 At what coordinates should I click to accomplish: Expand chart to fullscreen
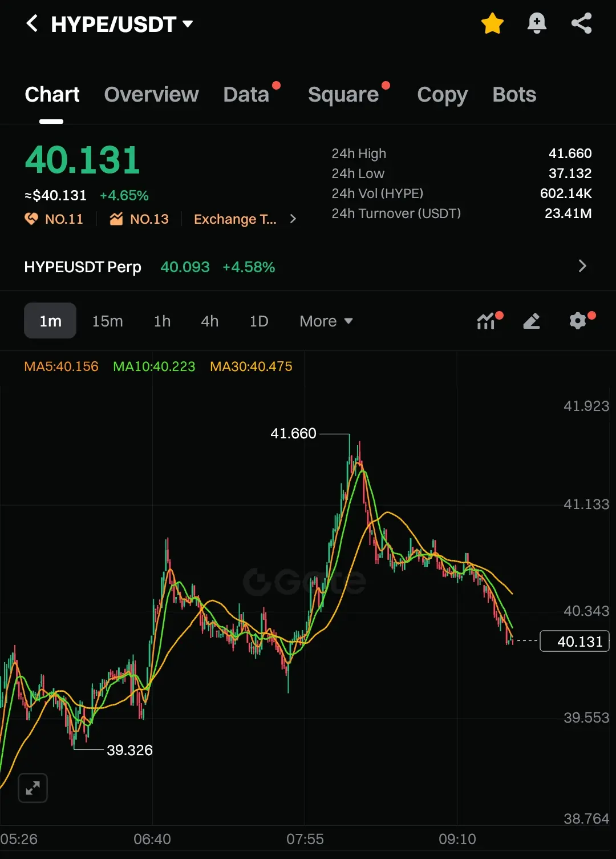tap(33, 788)
